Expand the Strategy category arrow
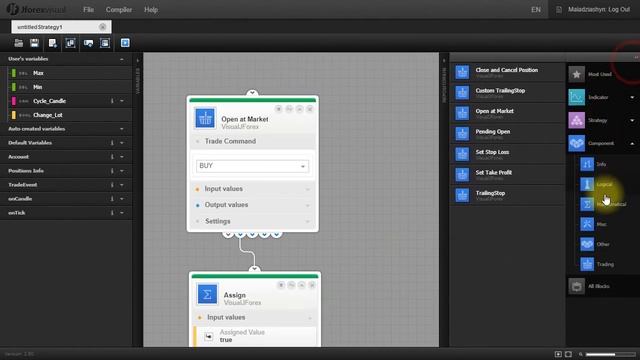This screenshot has width=640, height=360. [x=632, y=120]
